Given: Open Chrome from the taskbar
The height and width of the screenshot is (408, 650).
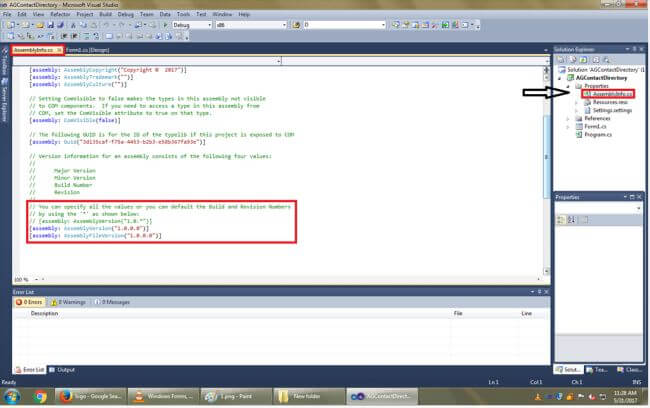Looking at the screenshot, I should [40, 397].
